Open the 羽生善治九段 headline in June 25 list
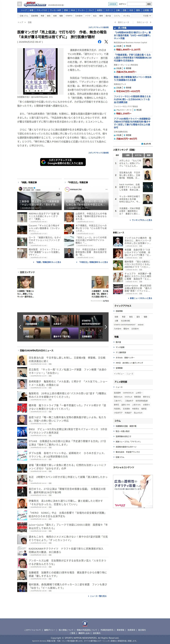The width and height of the screenshot is (170, 644). pyautogui.click(x=67, y=359)
